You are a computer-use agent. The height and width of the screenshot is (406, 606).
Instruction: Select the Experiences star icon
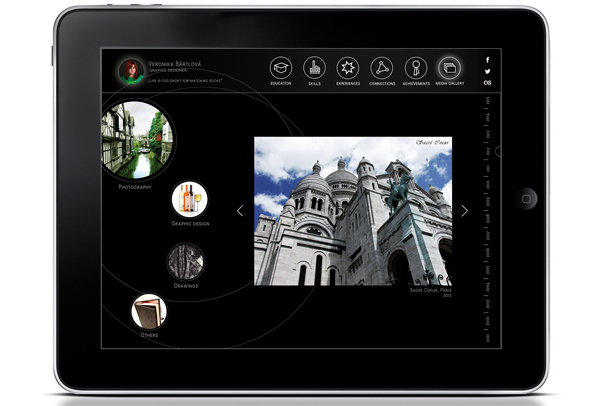pos(348,68)
